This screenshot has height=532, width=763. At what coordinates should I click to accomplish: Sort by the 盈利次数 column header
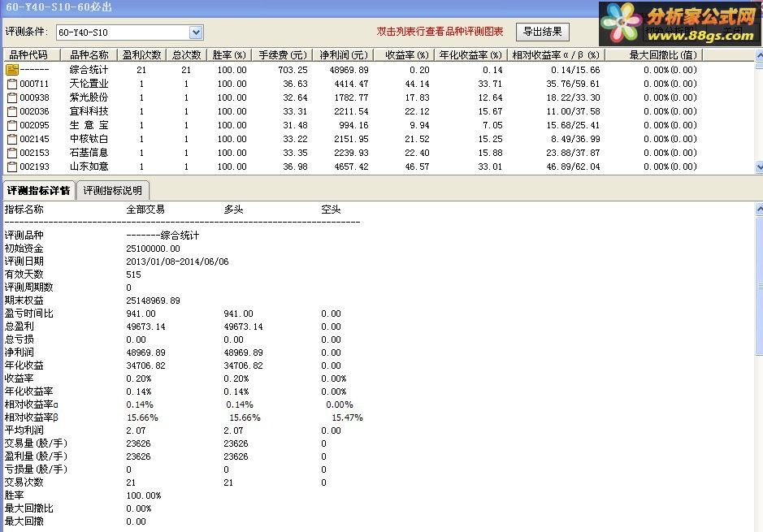click(x=141, y=55)
